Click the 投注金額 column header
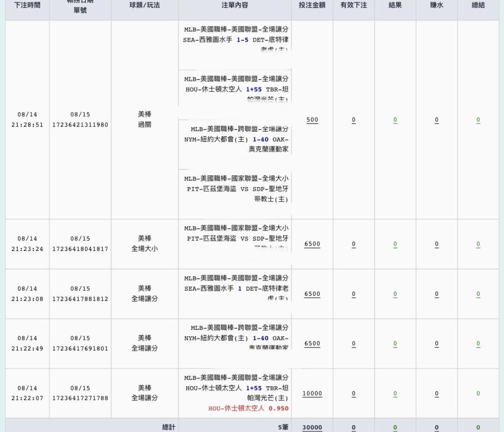Screen dimensions: 504x432 click(x=312, y=5)
